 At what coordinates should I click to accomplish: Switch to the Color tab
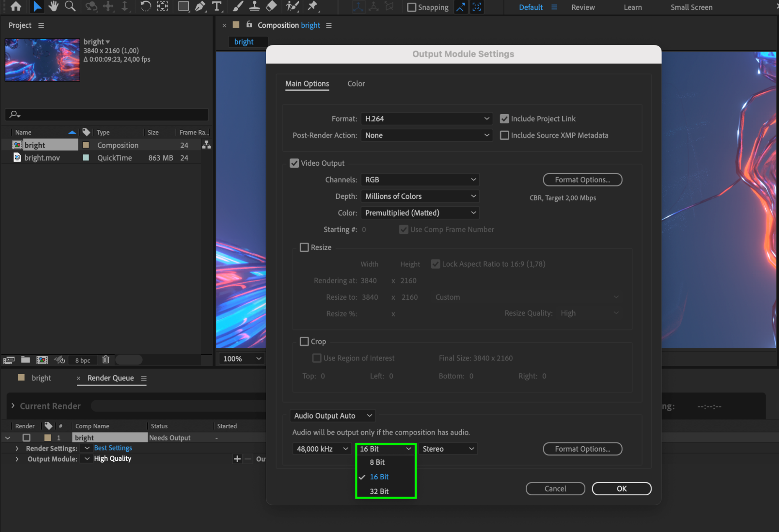coord(356,84)
